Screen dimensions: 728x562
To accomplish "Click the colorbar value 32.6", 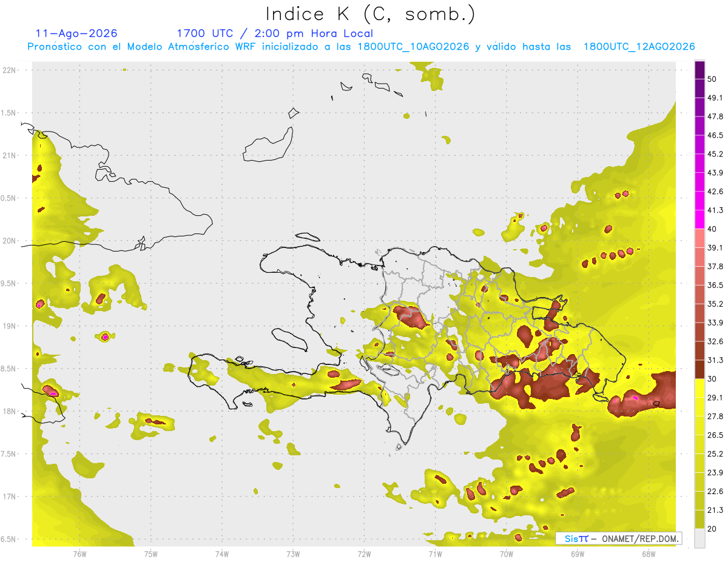I will tap(715, 341).
